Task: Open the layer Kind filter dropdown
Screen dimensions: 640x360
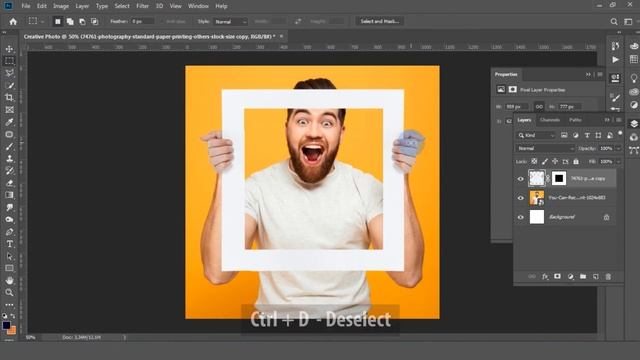Action: (536, 135)
